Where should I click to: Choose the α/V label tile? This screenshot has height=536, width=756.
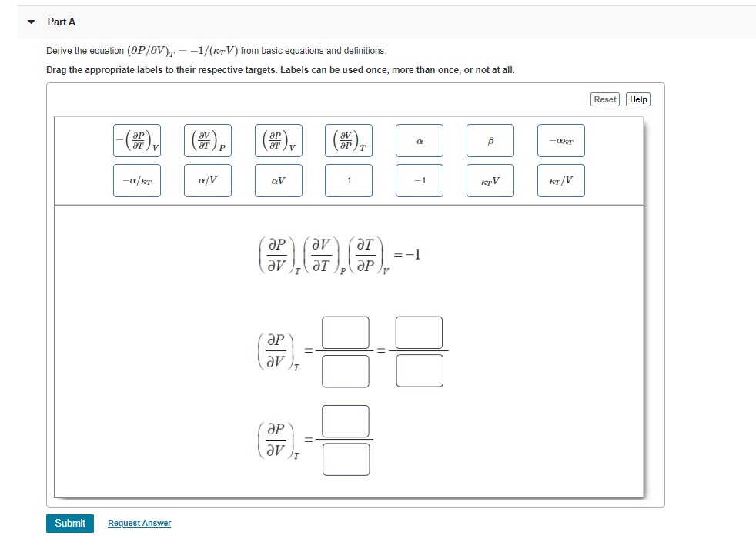pos(208,180)
